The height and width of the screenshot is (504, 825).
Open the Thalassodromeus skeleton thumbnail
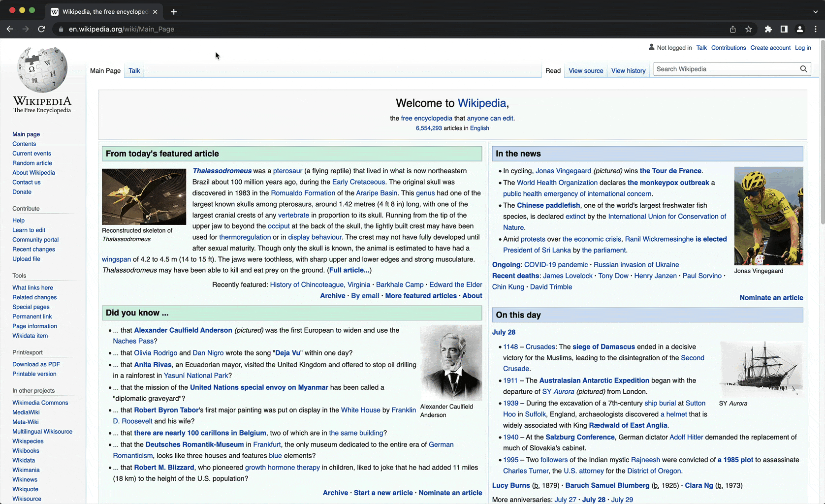(x=144, y=197)
